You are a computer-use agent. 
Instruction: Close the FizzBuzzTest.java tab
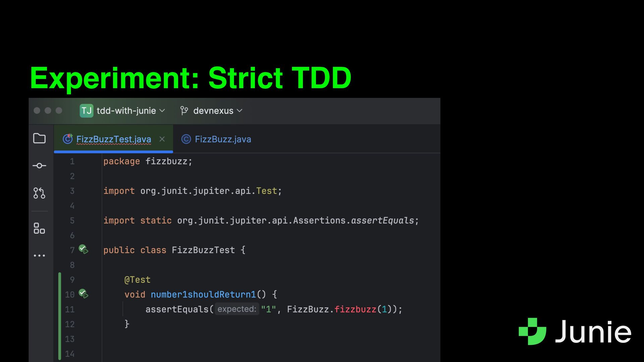tap(162, 139)
